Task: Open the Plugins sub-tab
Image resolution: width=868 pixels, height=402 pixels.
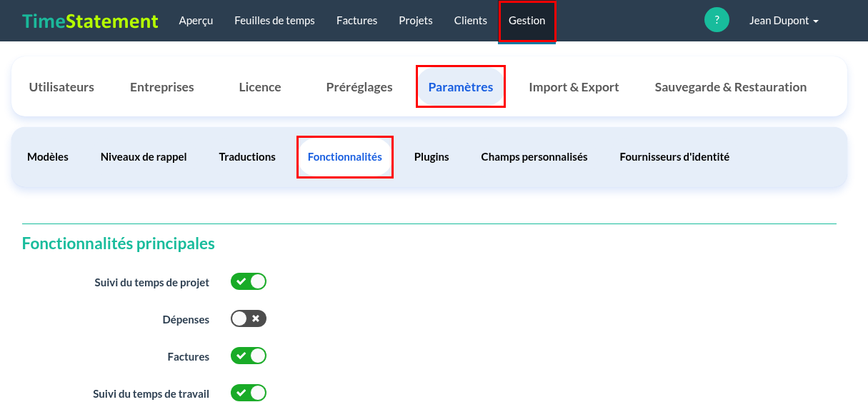Action: click(431, 157)
